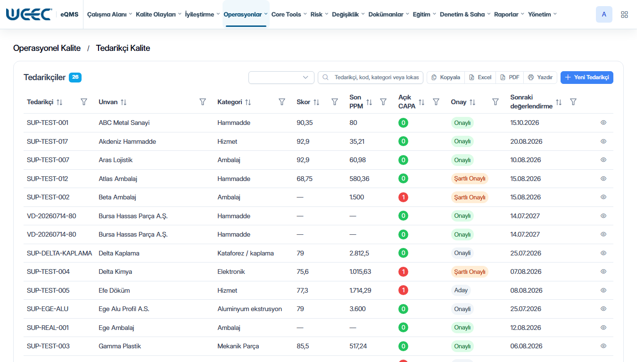Image resolution: width=644 pixels, height=362 pixels.
Task: Open the Operasyonlar menu tab
Action: pyautogui.click(x=246, y=14)
